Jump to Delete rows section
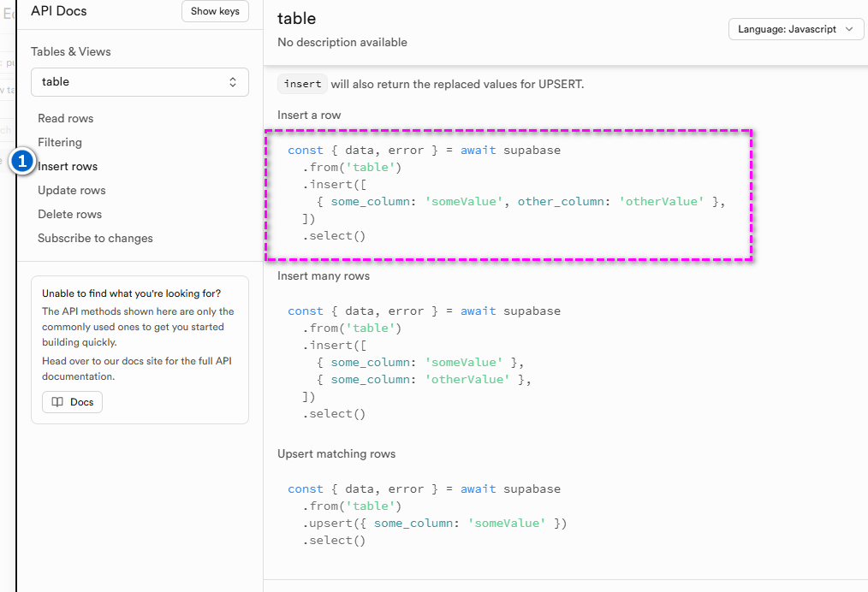Image resolution: width=868 pixels, height=592 pixels. (x=69, y=214)
